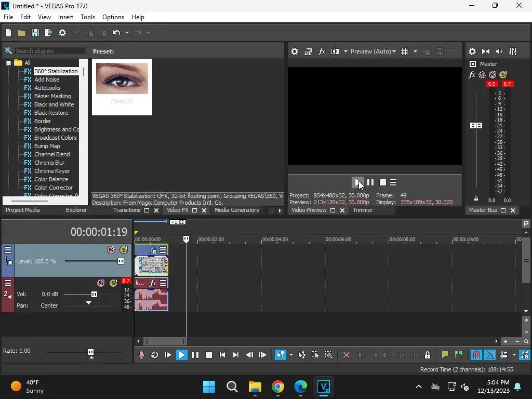This screenshot has width=532, height=399.
Task: Play the preview in Video Preview
Action: coord(357,182)
